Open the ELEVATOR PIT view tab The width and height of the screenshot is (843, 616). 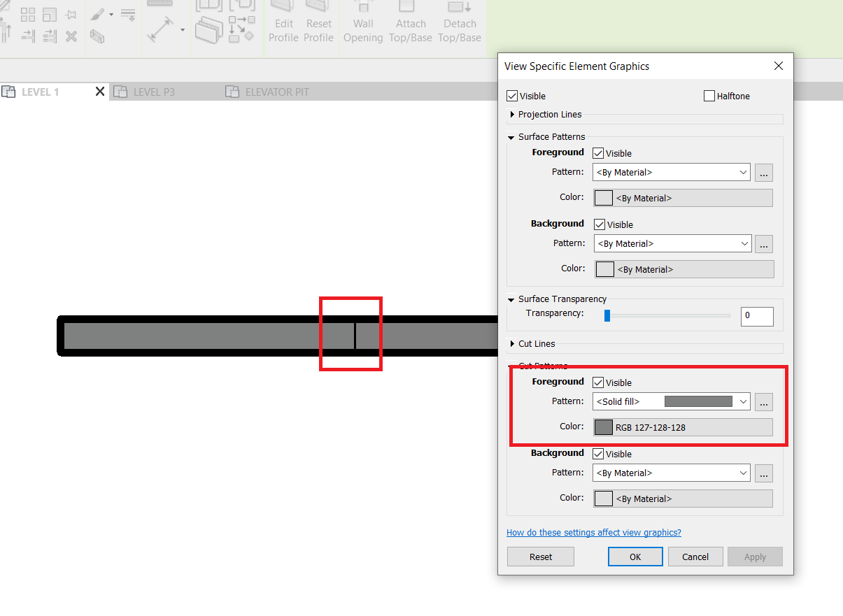276,92
